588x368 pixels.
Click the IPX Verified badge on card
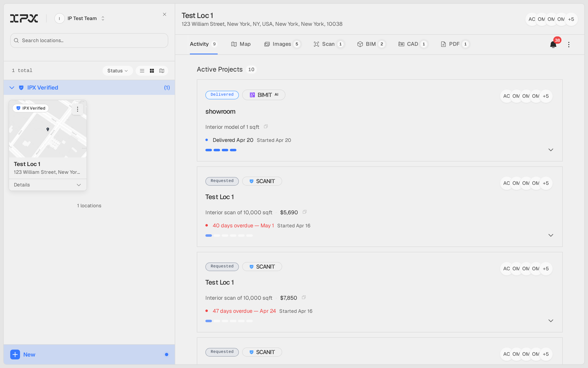coord(31,108)
